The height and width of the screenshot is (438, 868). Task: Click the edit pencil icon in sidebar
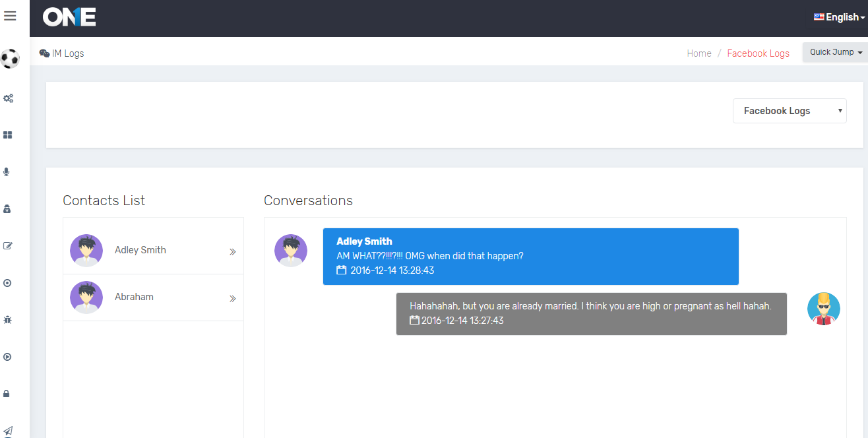click(8, 246)
